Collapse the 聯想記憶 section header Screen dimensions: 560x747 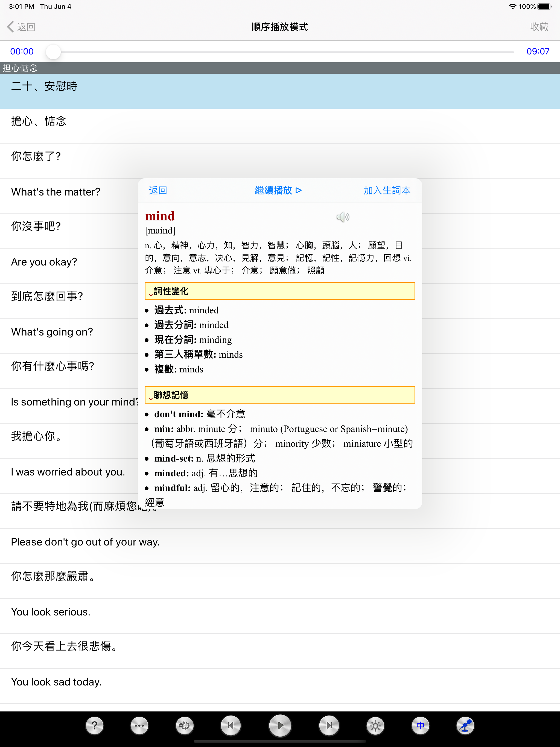[x=280, y=395]
